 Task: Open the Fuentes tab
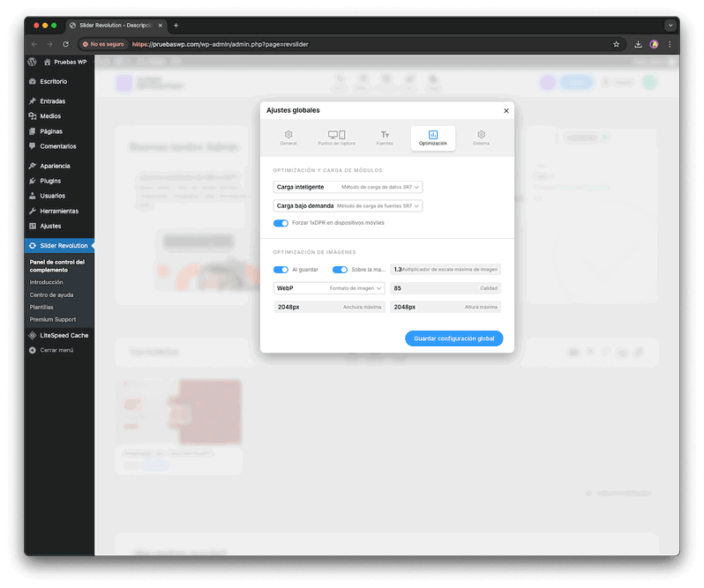click(x=385, y=138)
